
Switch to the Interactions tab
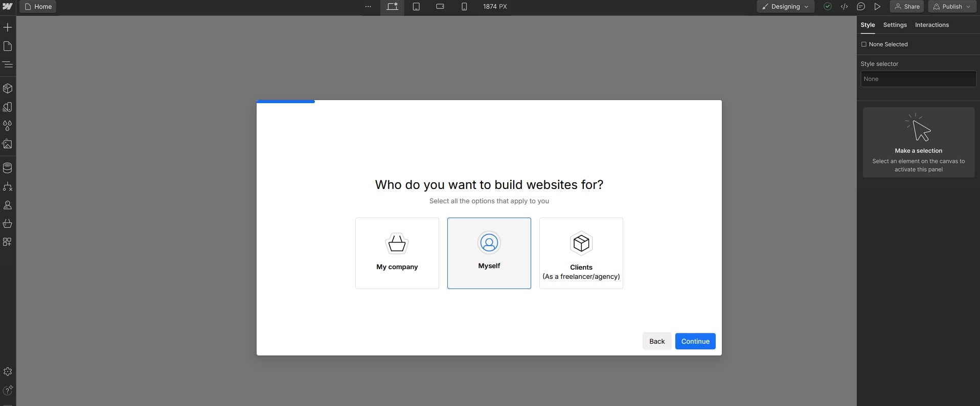[931, 25]
